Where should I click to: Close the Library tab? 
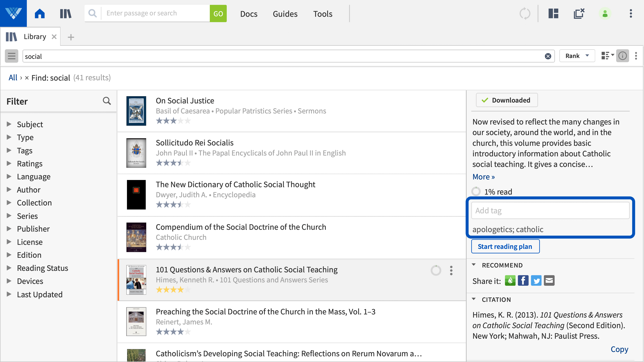coord(54,37)
